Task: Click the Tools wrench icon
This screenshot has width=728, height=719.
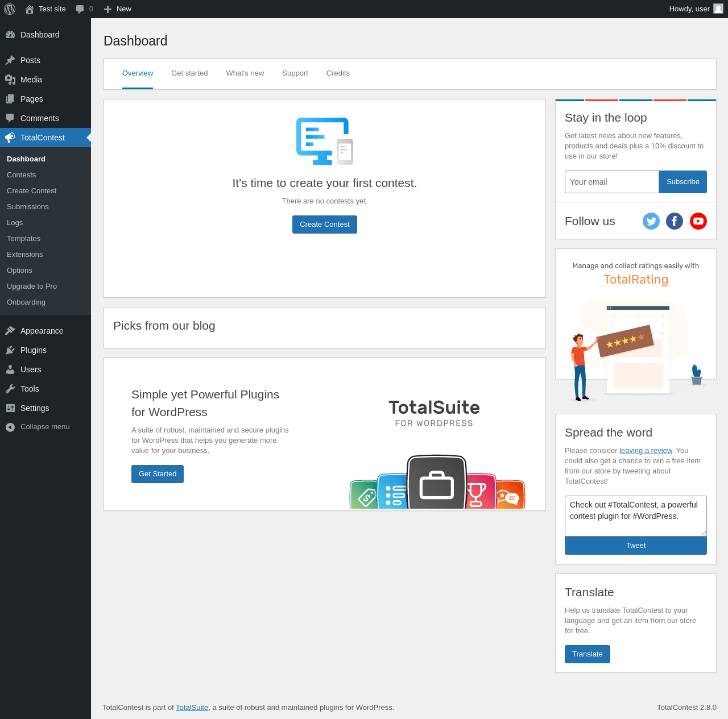Action: (x=10, y=389)
